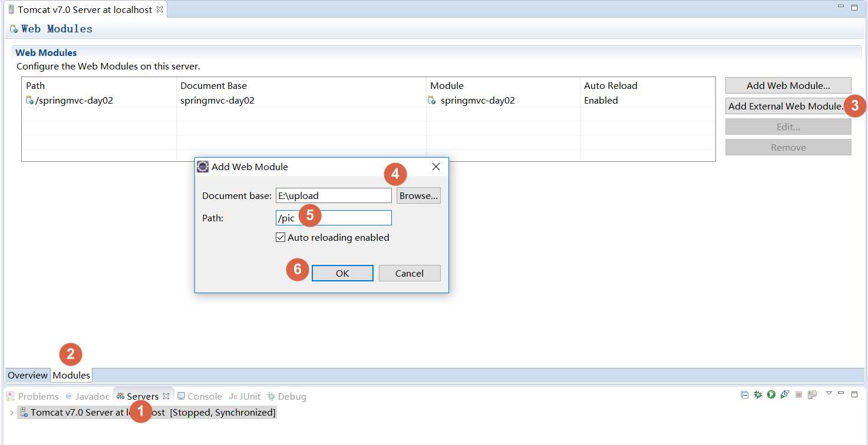Viewport: 868px width, 445px height.
Task: Toggle Auto reloading enabled checkbox
Action: [280, 238]
